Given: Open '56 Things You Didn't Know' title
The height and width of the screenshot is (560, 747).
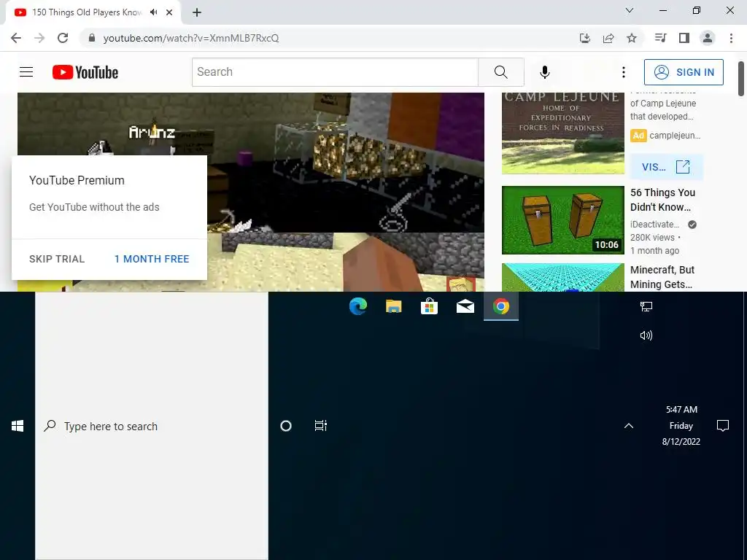Looking at the screenshot, I should click(x=662, y=200).
